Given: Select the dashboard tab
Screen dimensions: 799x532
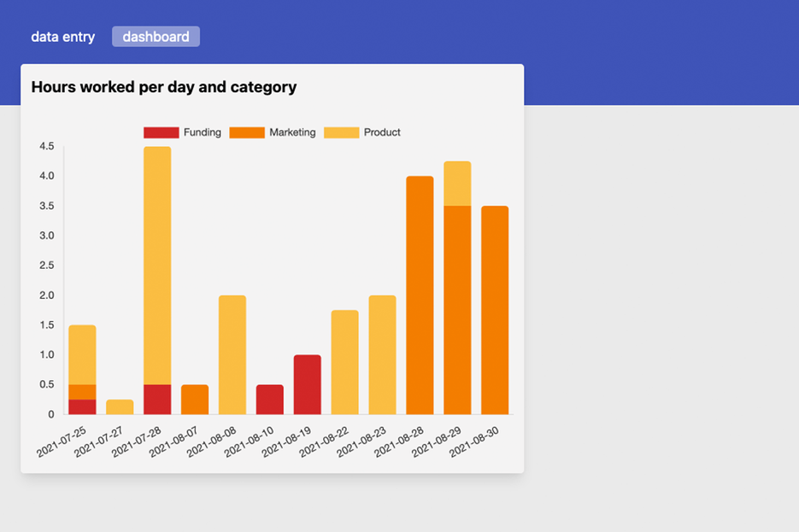Looking at the screenshot, I should pos(156,36).
